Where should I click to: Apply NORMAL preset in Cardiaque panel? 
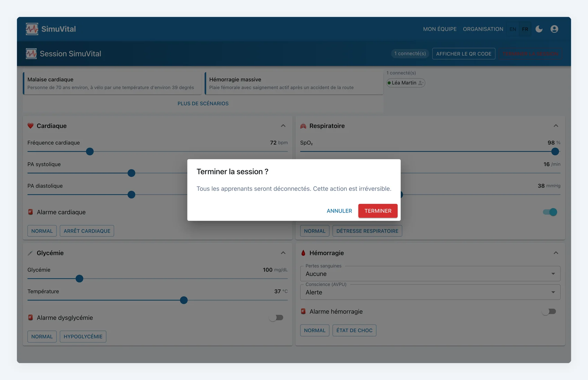tap(42, 231)
